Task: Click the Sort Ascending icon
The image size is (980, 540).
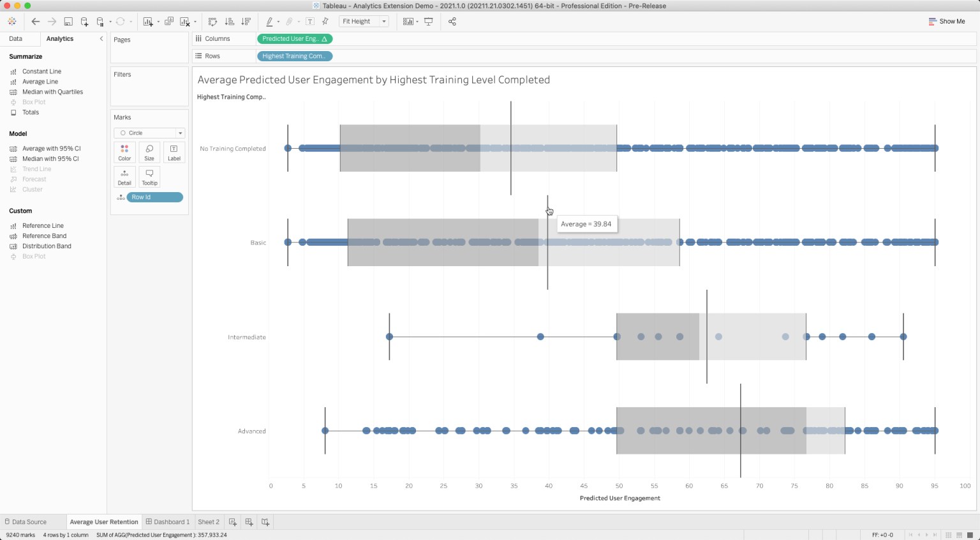Action: tap(228, 21)
